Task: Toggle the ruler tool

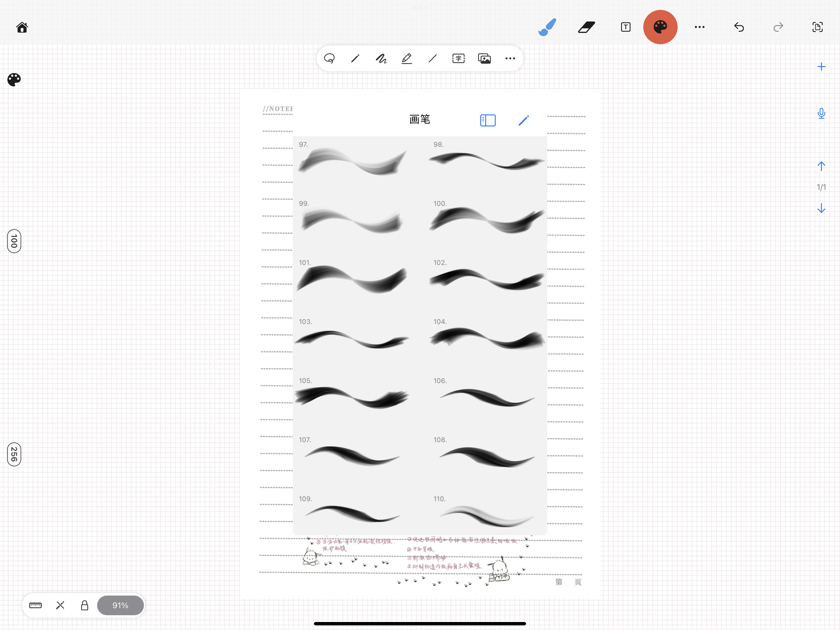Action: [35, 605]
